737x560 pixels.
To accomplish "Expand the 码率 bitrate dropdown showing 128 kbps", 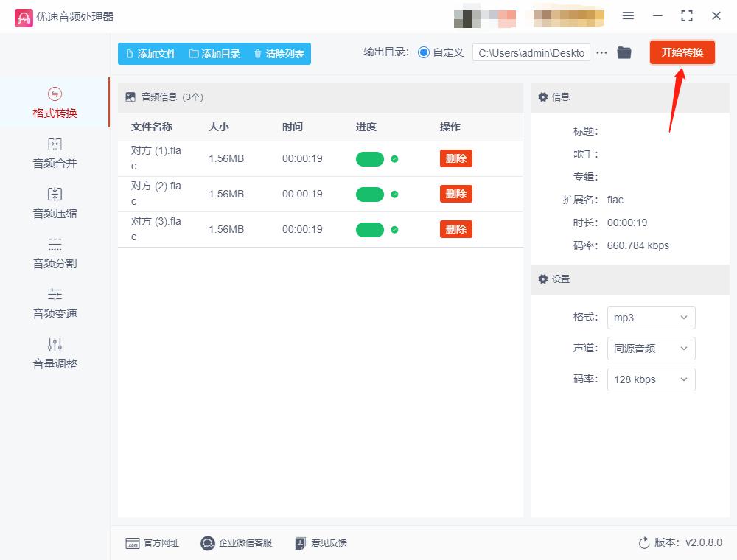I will coord(651,379).
